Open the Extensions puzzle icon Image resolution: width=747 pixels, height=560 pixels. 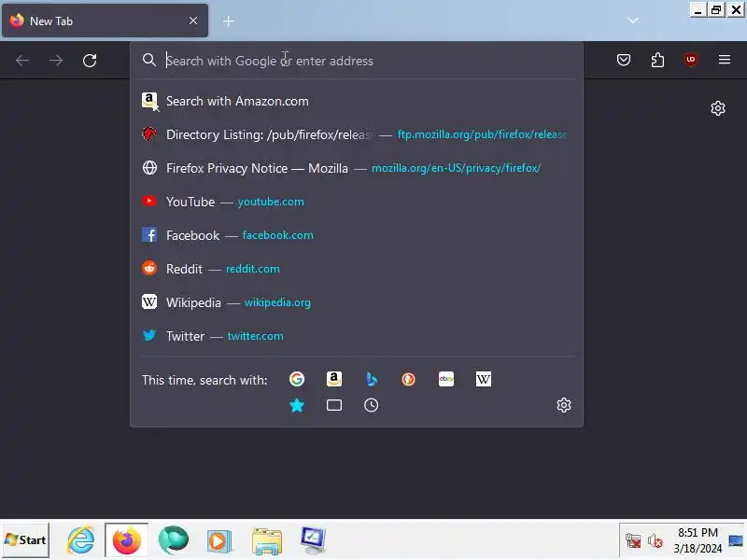pyautogui.click(x=657, y=60)
